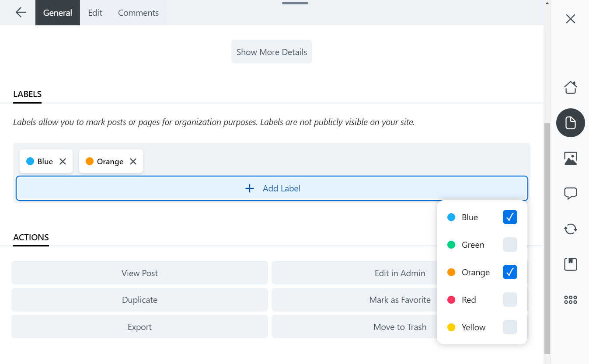Viewport: 589px width, 364px height.
Task: Check the Red label checkbox
Action: coord(509,300)
